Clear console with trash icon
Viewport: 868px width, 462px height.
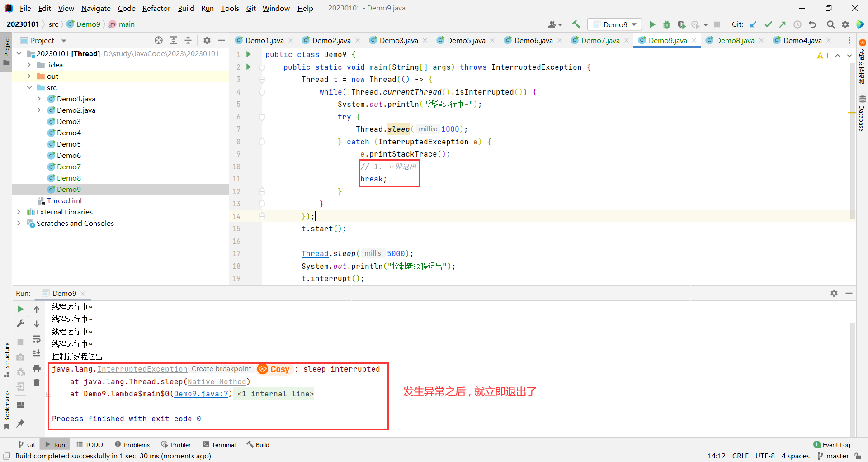tap(37, 383)
